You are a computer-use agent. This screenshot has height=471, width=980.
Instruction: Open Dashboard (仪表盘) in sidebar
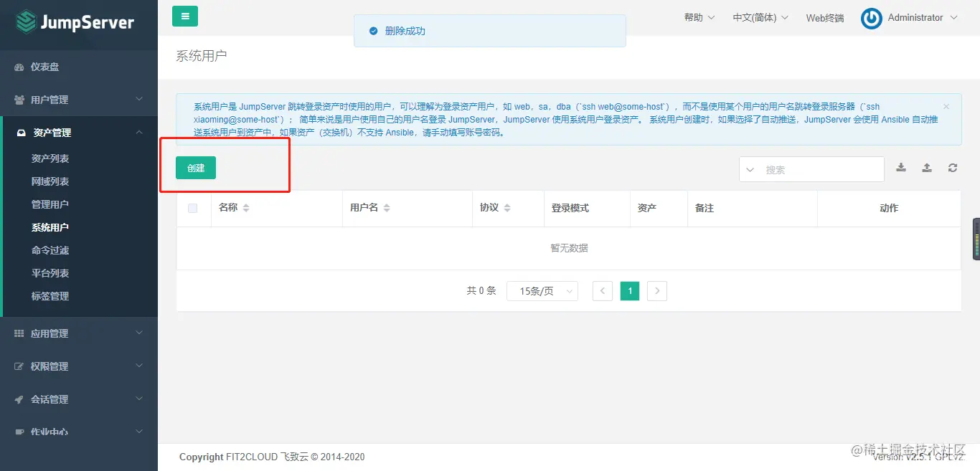tap(79, 67)
